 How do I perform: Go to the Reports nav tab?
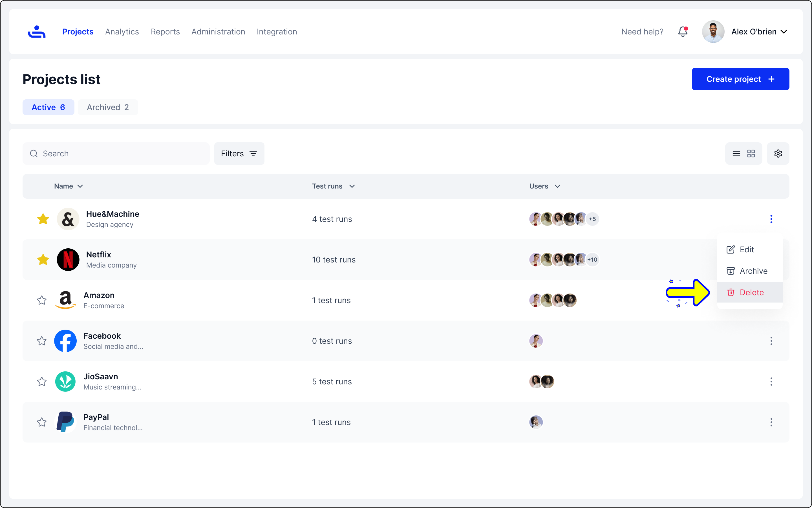coord(165,32)
